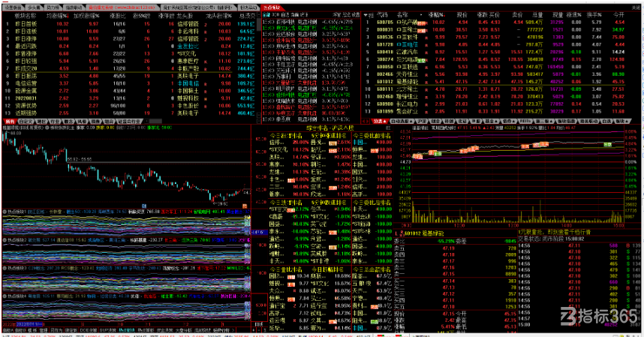Open the 设置版面 tab
The width and height of the screenshot is (644, 337).
pos(14,8)
